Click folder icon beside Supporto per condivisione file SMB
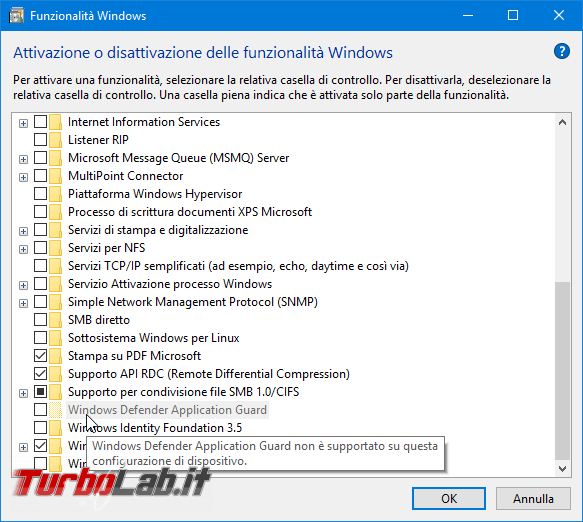Screen dimensions: 583x522 pos(55,392)
